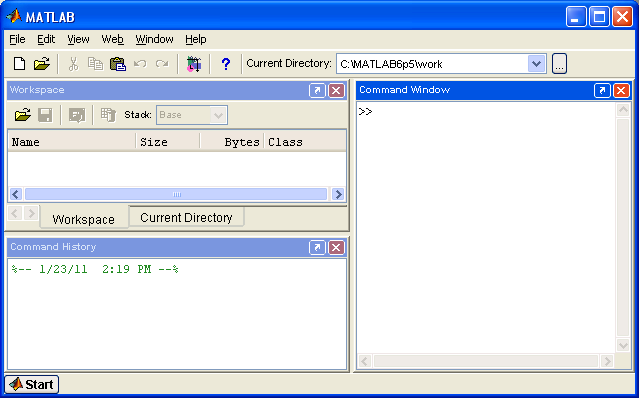Open Help via blue question mark
The height and width of the screenshot is (398, 639).
point(225,64)
